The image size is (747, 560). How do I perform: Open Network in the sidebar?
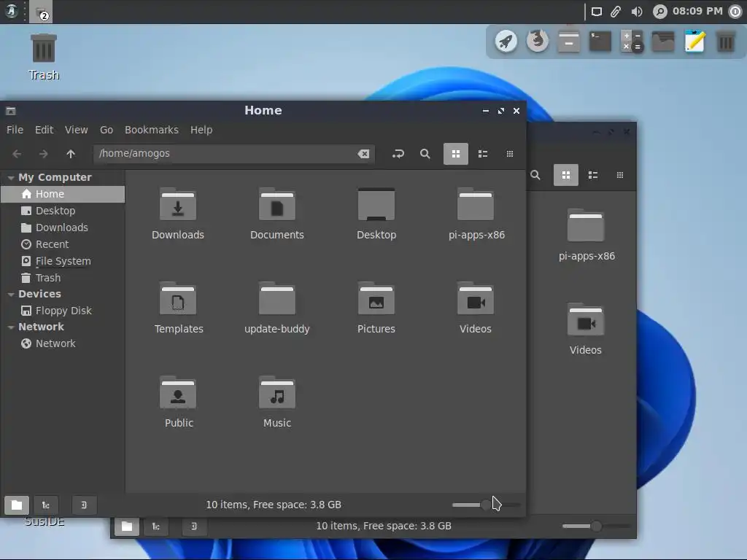[63, 343]
